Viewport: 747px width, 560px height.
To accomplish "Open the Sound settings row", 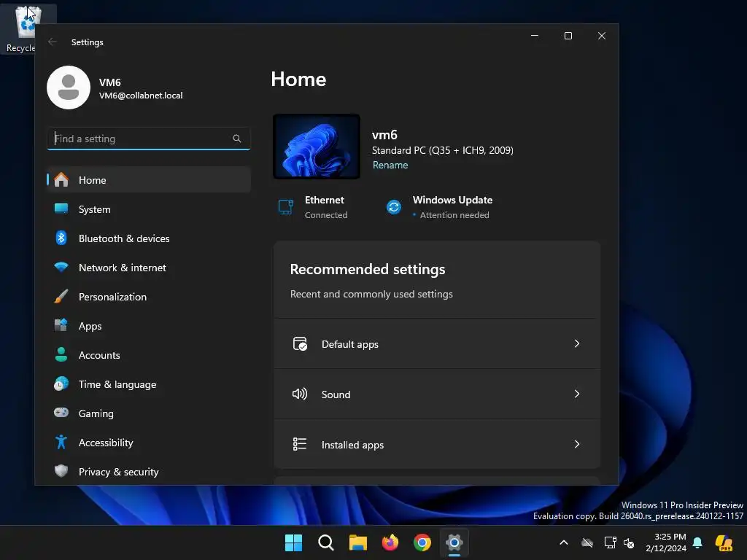I will pyautogui.click(x=437, y=394).
